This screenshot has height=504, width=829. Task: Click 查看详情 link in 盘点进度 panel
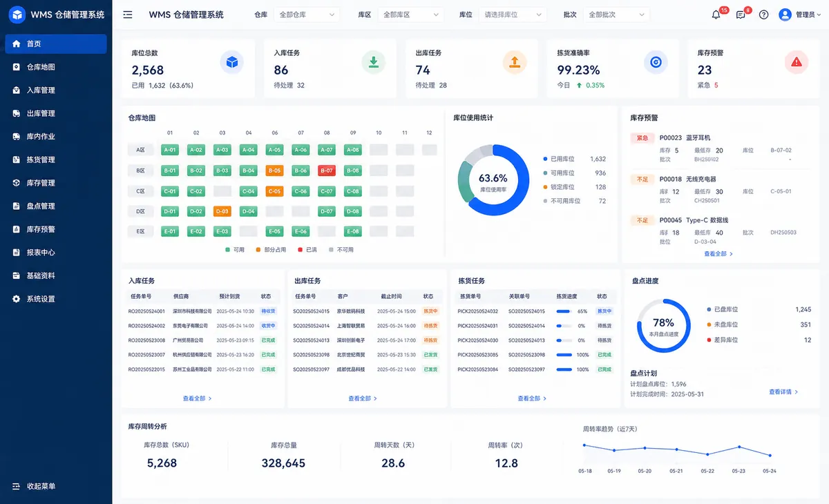[783, 391]
